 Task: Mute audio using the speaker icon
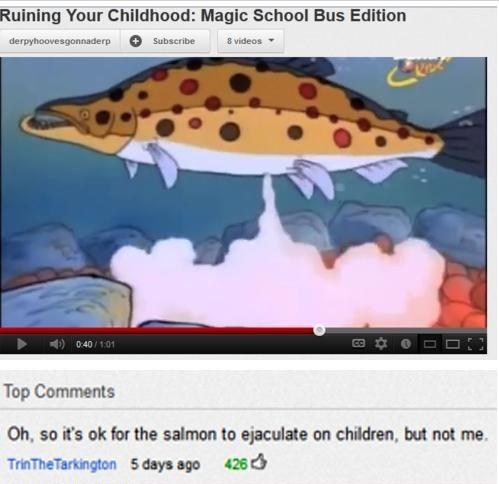57,344
